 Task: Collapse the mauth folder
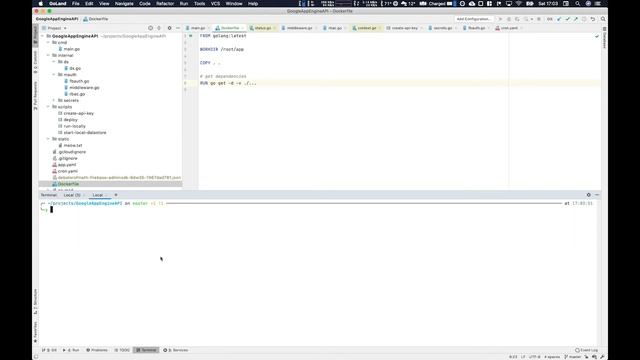coord(54,75)
